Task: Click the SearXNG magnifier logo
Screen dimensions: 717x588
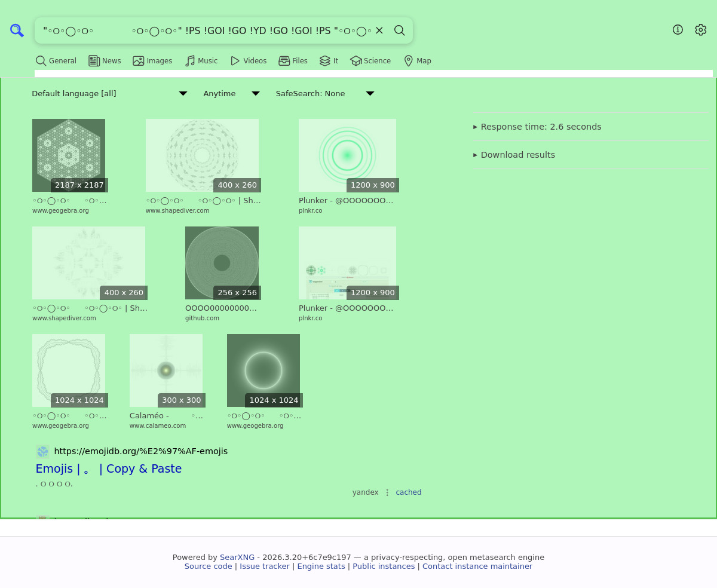Action: 17,30
